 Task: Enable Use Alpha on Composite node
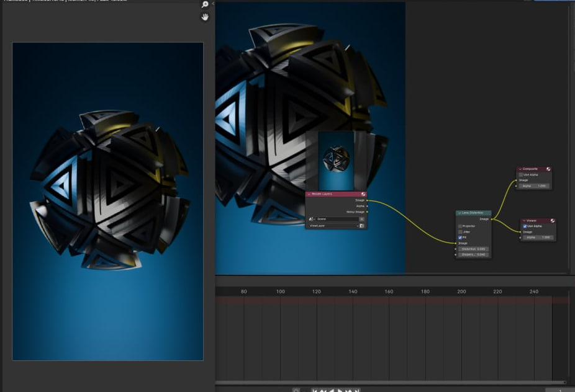click(x=521, y=174)
